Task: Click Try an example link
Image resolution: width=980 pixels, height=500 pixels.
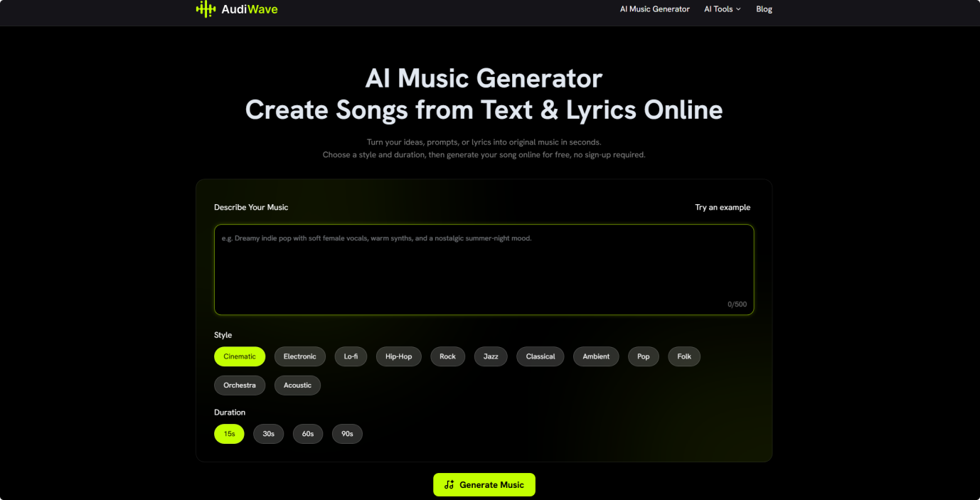Action: [723, 208]
